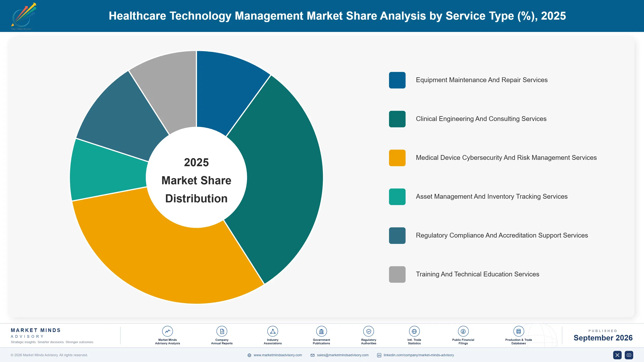
Task: Click the Market Minds Advisory logo in header
Action: click(x=23, y=16)
